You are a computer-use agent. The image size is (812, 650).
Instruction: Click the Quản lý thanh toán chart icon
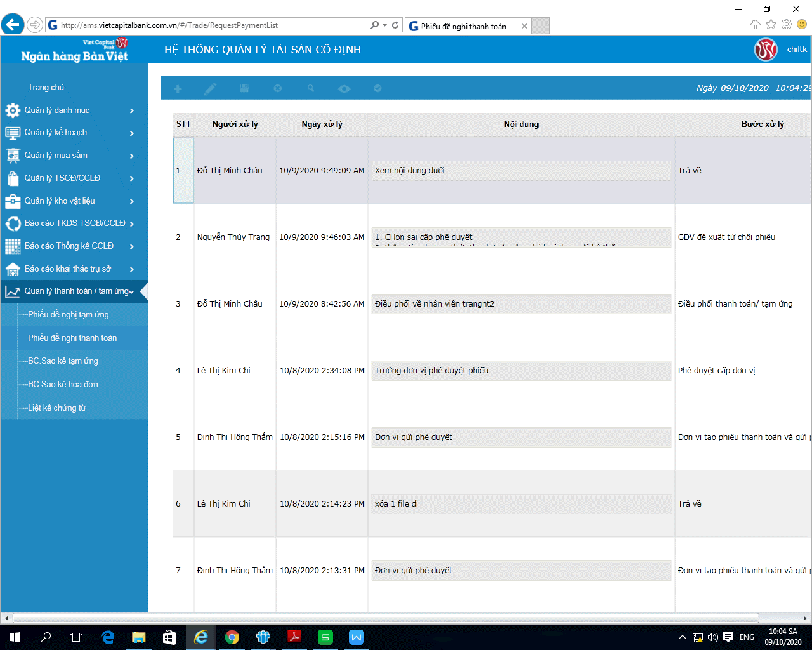(x=13, y=291)
